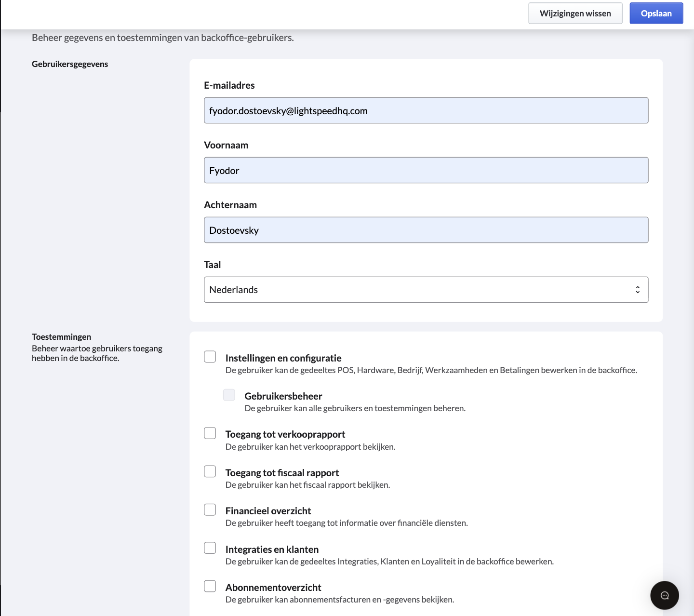694x616 pixels.
Task: Enable Financieel overzicht permission
Action: (210, 509)
